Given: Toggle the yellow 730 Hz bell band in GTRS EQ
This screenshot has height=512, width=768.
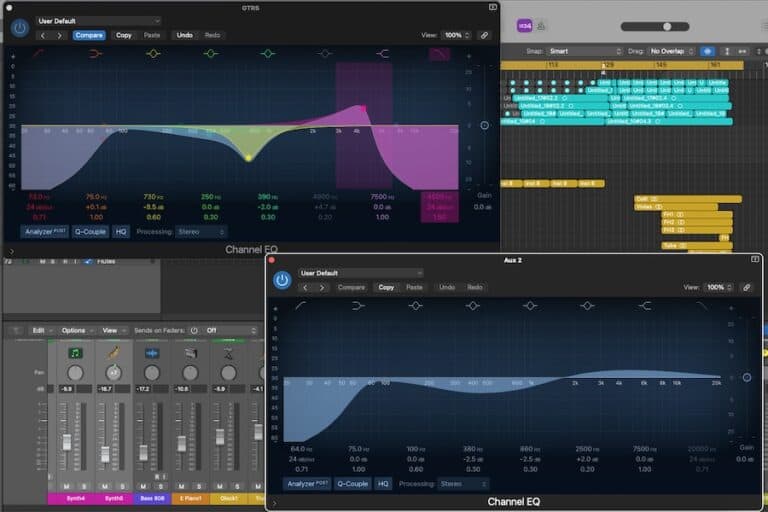Looking at the screenshot, I should coord(153,53).
